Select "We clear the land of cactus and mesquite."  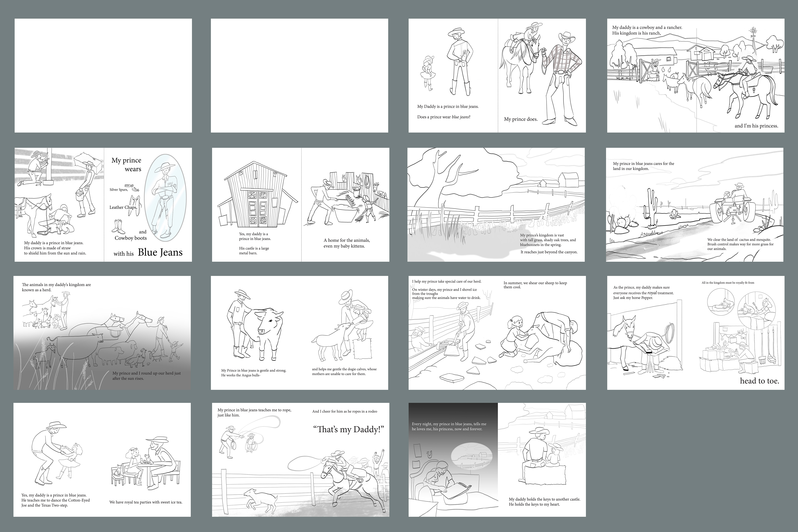click(x=739, y=240)
